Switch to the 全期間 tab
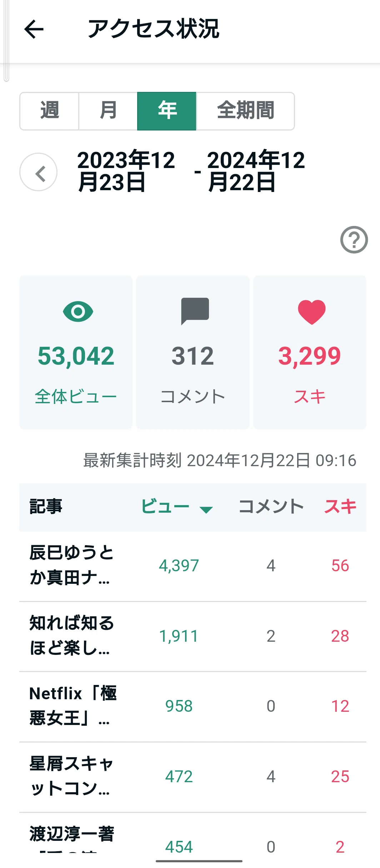Viewport: 380px width, 868px height. 245,111
